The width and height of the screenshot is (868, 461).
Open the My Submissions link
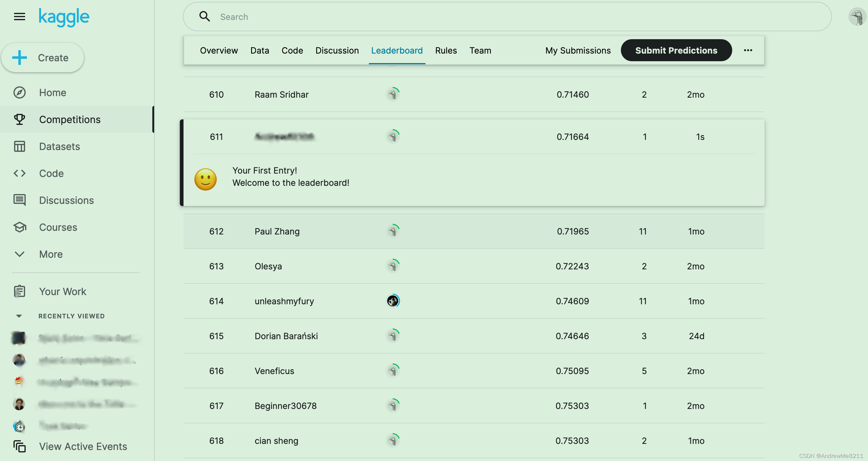[577, 50]
